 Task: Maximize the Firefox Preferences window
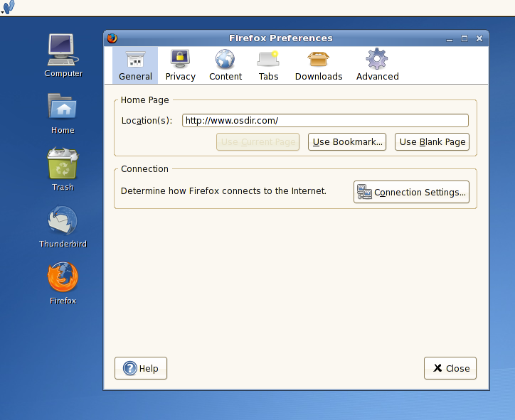coord(464,38)
